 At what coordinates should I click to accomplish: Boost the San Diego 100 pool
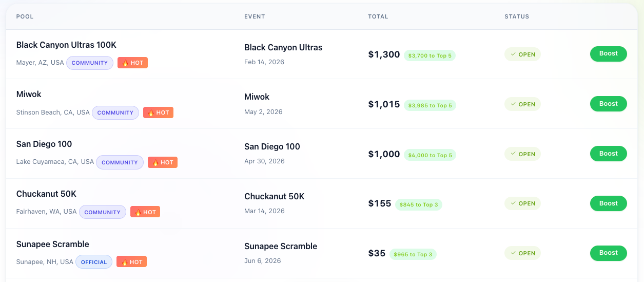pos(608,154)
